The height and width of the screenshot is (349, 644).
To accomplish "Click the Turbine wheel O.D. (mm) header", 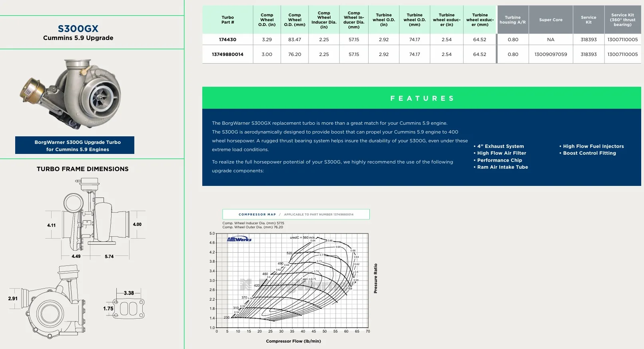I will coord(415,20).
